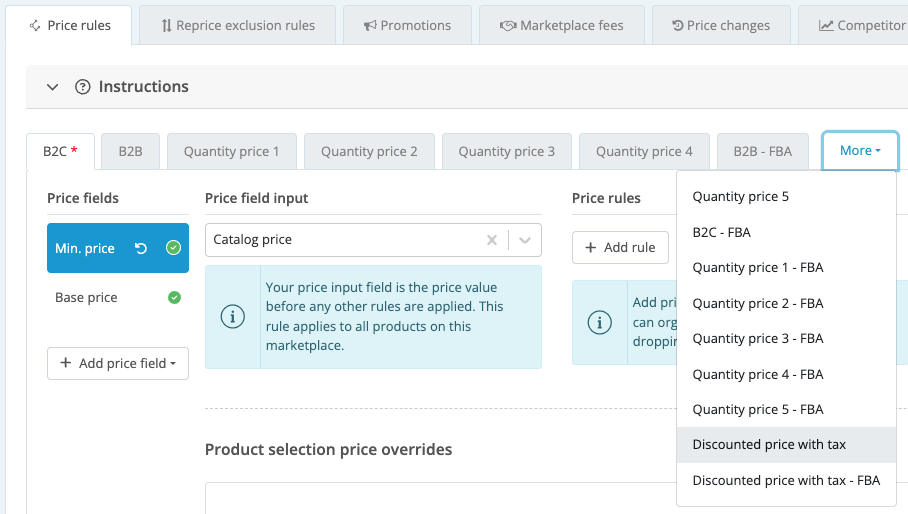Select Quantity price 3 - FBA entry
This screenshot has width=908, height=514.
tap(786, 339)
